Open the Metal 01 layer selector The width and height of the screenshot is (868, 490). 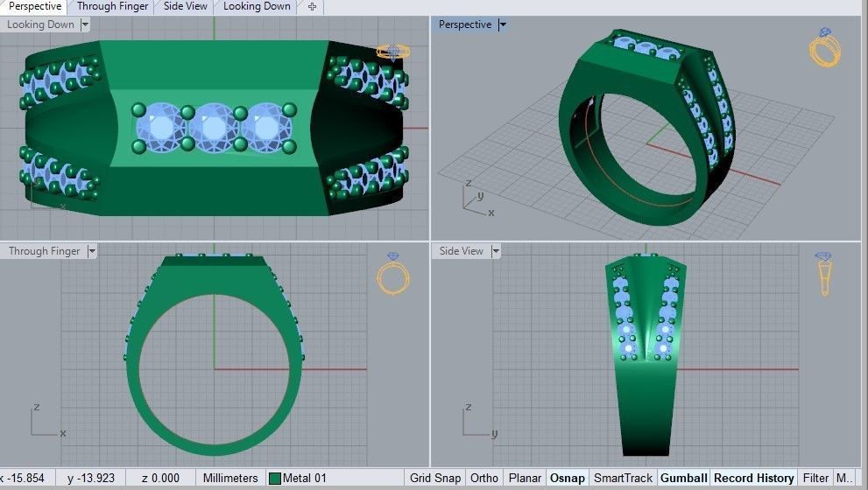335,478
